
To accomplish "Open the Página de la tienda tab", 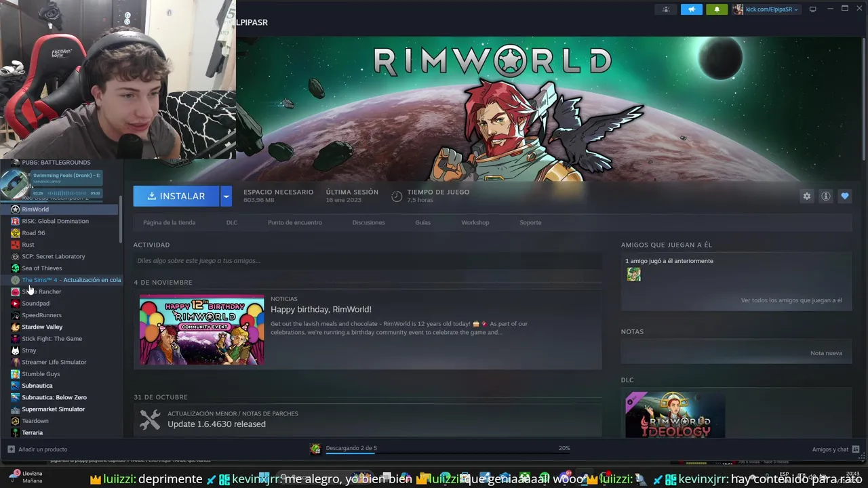I will [x=169, y=222].
